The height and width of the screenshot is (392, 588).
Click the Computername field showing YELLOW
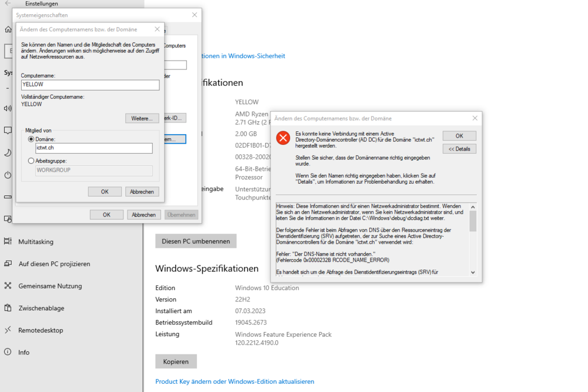[x=90, y=85]
